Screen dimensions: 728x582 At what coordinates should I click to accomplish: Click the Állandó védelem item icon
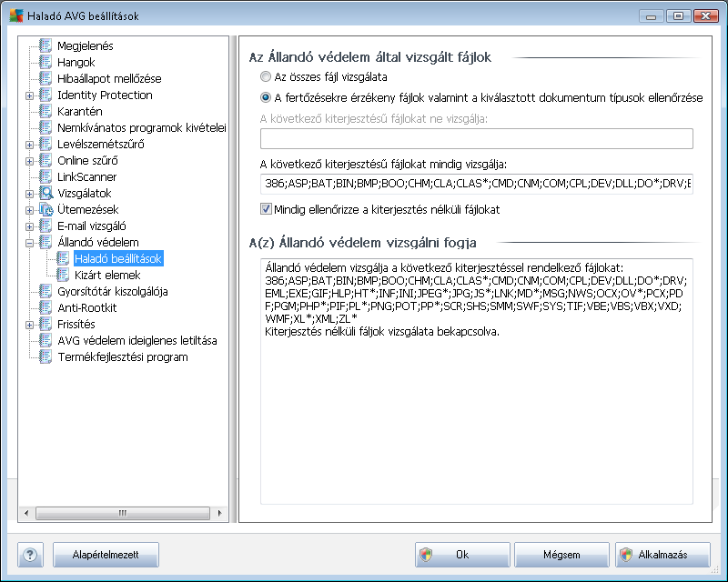45,242
